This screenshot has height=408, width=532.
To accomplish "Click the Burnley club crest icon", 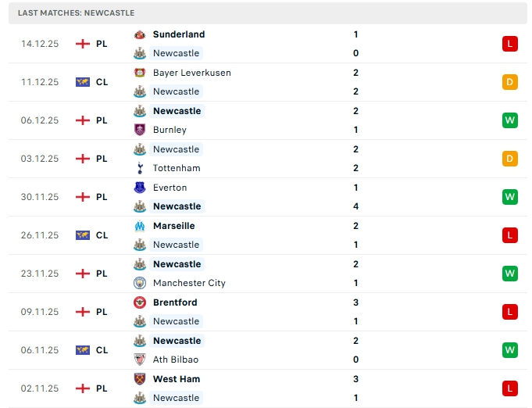I will coord(140,130).
